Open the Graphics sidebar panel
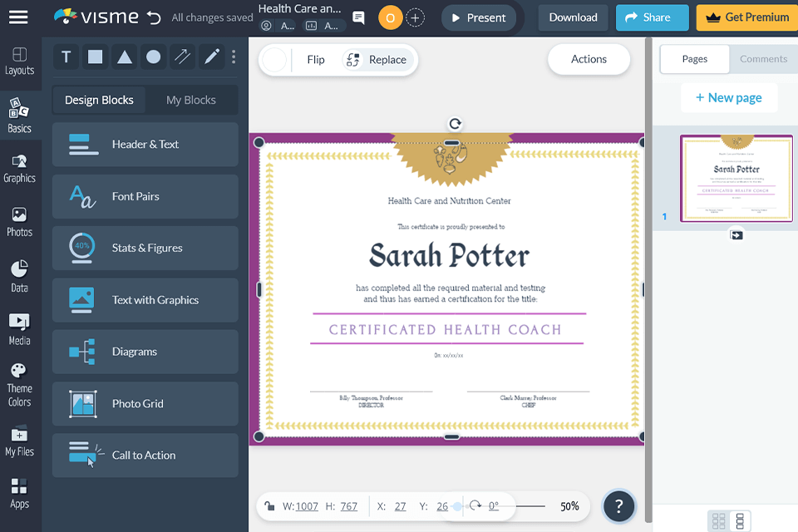This screenshot has height=532, width=798. click(x=19, y=169)
